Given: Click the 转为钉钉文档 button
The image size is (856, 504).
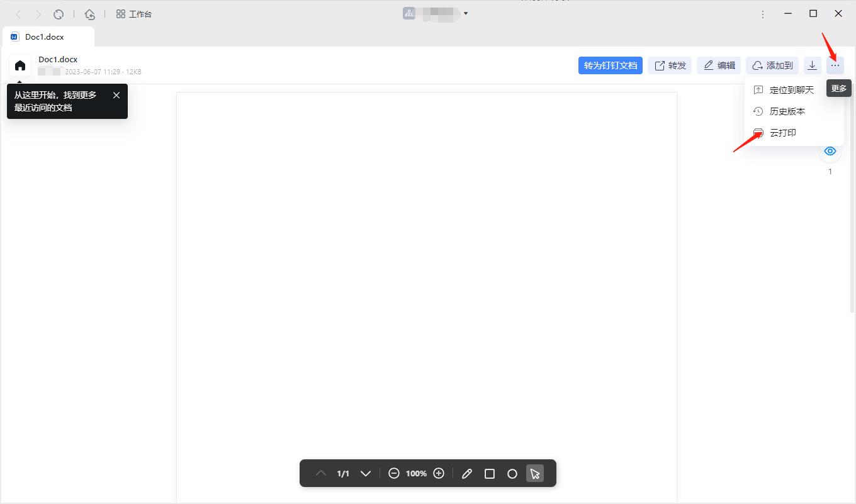Looking at the screenshot, I should 610,65.
